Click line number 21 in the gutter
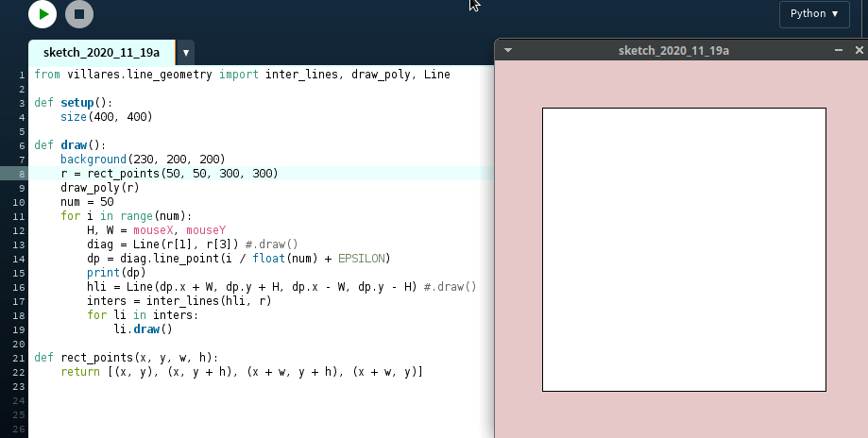The width and height of the screenshot is (868, 438). pos(19,358)
